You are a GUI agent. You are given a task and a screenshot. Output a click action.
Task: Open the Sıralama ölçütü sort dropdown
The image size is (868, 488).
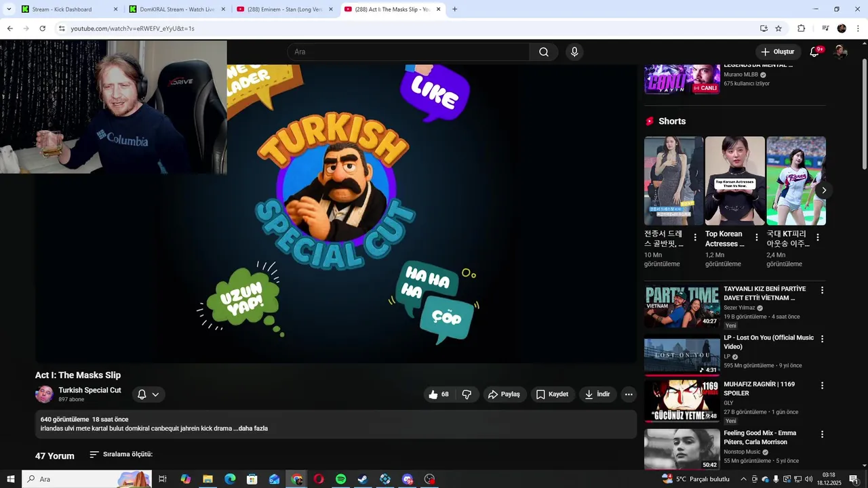pyautogui.click(x=121, y=454)
